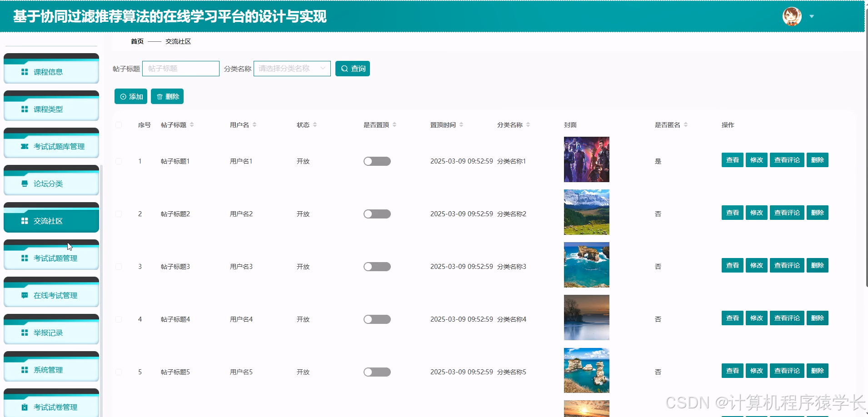Select the header checkbox to select all rows

(x=119, y=124)
